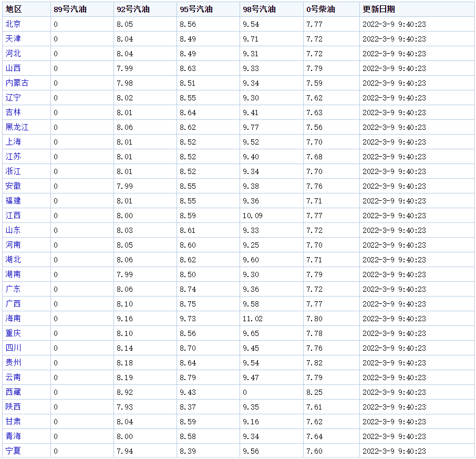Image resolution: width=476 pixels, height=459 pixels.
Task: Open the 广东 region link
Action: pyautogui.click(x=13, y=289)
